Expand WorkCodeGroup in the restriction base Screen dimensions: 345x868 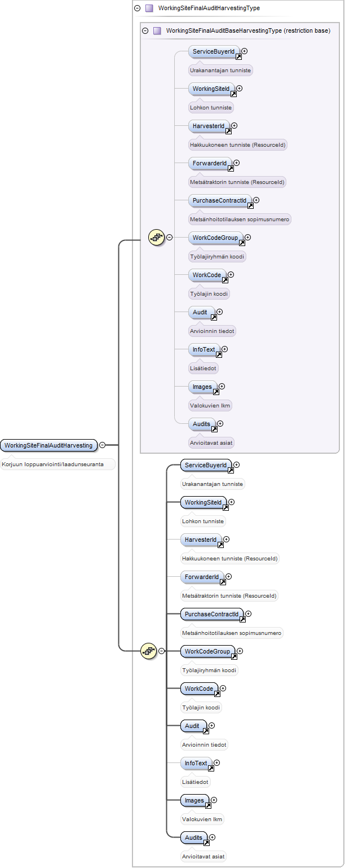[x=247, y=238]
